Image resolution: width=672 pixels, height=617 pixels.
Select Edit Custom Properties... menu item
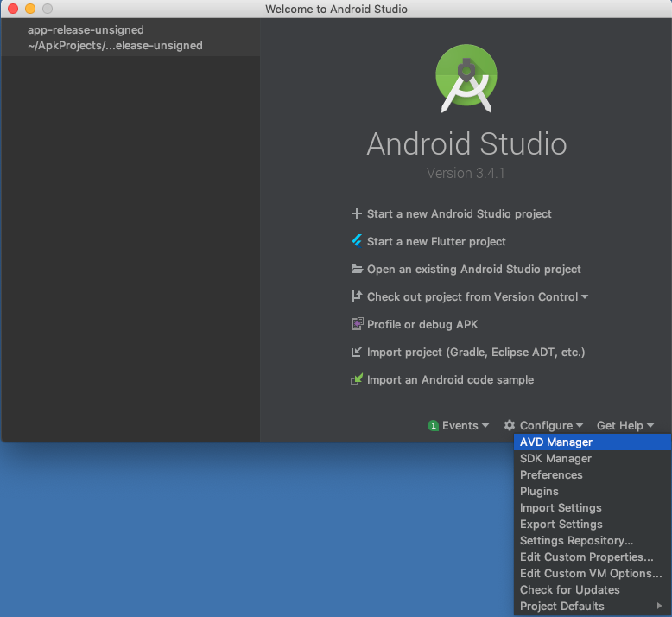(x=593, y=557)
